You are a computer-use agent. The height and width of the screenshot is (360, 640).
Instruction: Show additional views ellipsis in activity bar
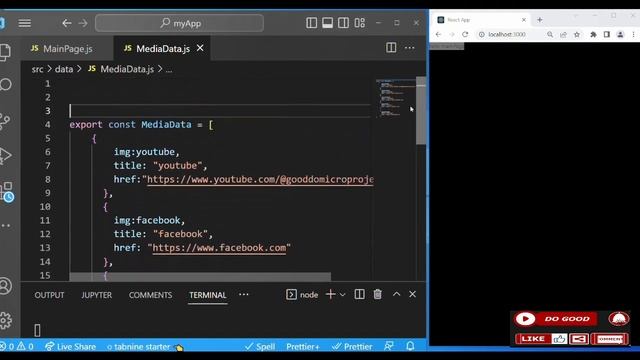tap(6, 226)
